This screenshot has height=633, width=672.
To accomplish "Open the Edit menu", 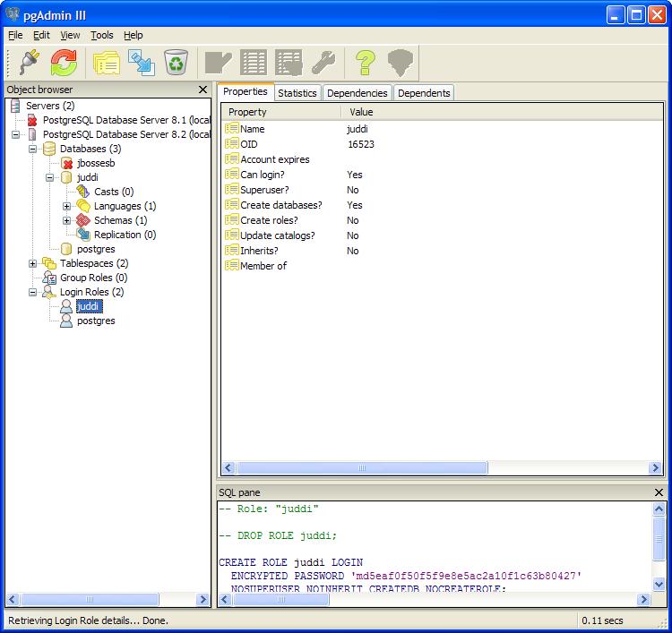I will click(x=41, y=35).
